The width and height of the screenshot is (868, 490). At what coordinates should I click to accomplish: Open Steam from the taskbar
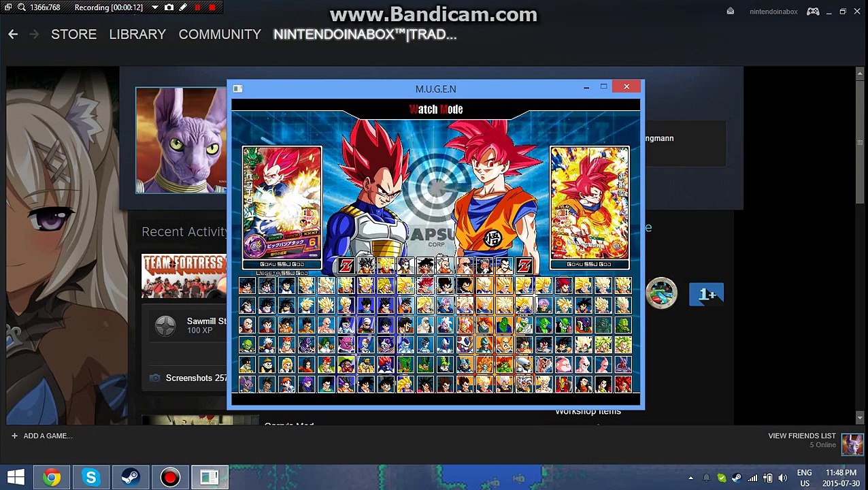130,478
